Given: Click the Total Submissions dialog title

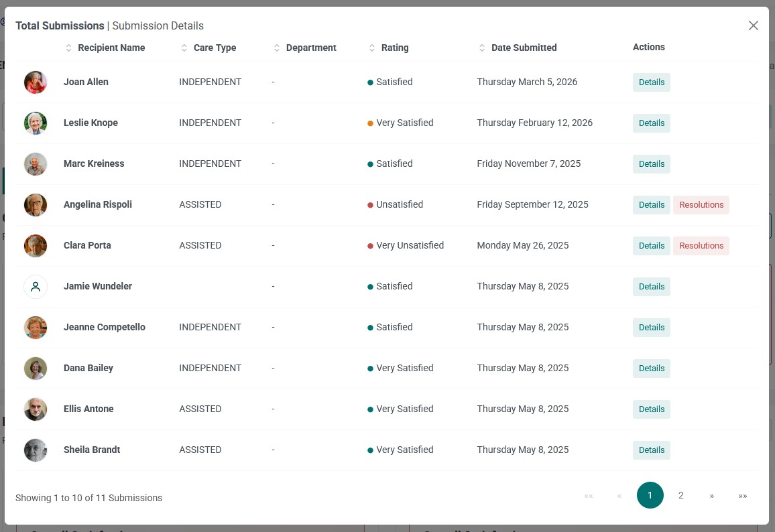Looking at the screenshot, I should [60, 25].
